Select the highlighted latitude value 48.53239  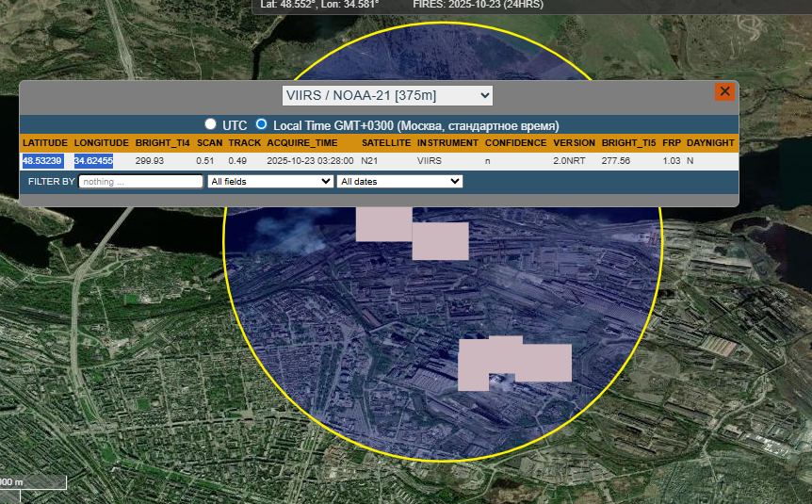[42, 160]
